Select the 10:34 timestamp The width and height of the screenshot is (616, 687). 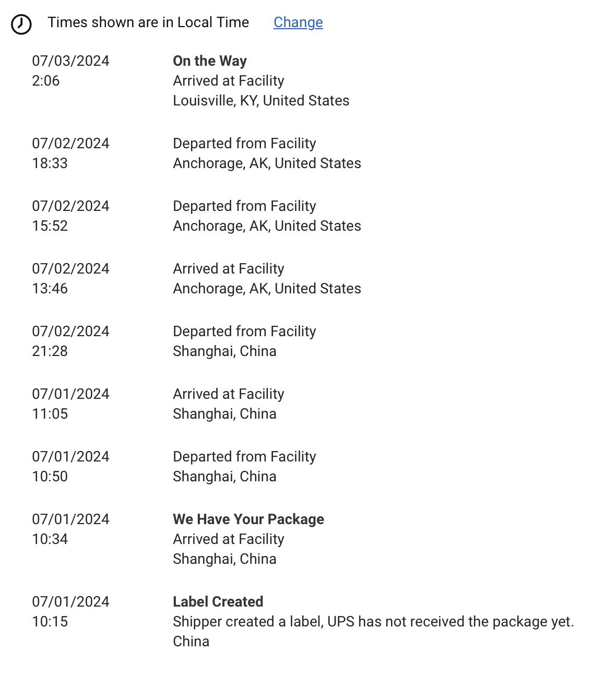(50, 539)
